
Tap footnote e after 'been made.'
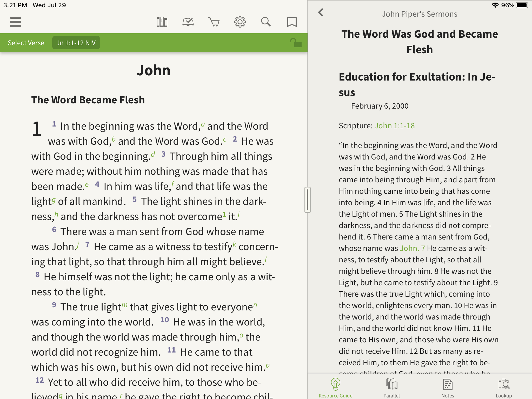pyautogui.click(x=87, y=184)
